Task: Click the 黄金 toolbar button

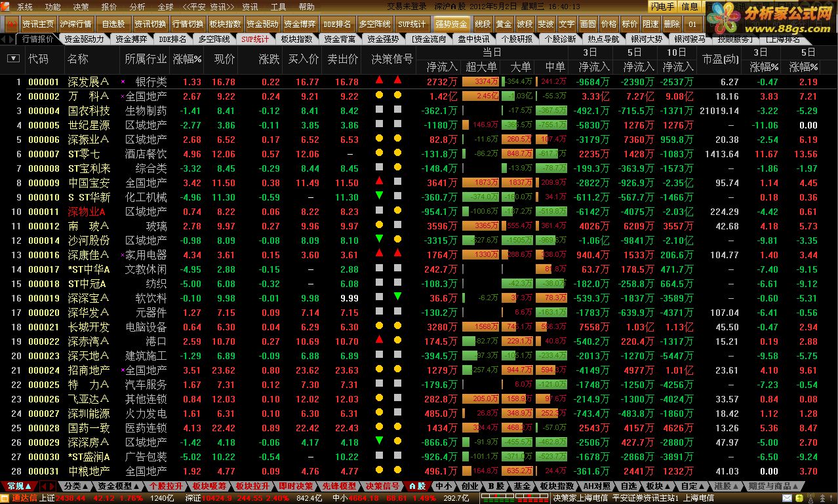Action: (x=504, y=24)
